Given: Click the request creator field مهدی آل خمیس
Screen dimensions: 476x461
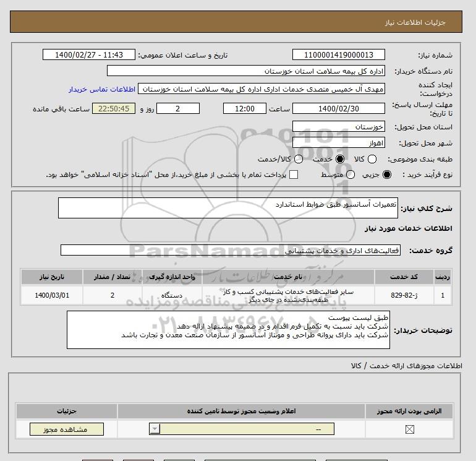Looking at the screenshot, I should [x=261, y=89].
